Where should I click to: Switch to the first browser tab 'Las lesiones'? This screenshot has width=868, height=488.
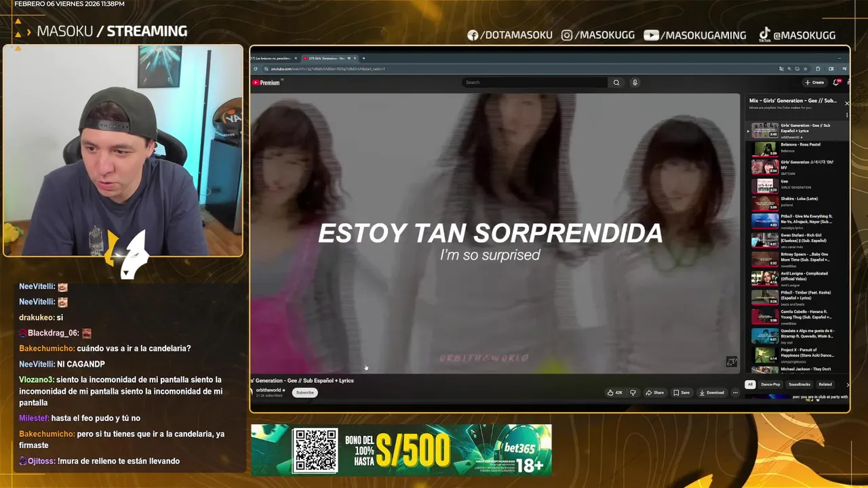tap(273, 58)
